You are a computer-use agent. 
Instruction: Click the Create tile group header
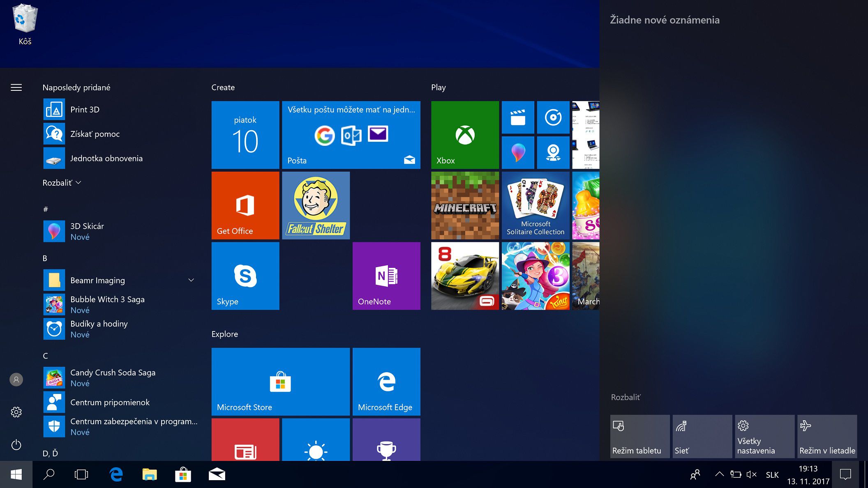click(x=223, y=87)
